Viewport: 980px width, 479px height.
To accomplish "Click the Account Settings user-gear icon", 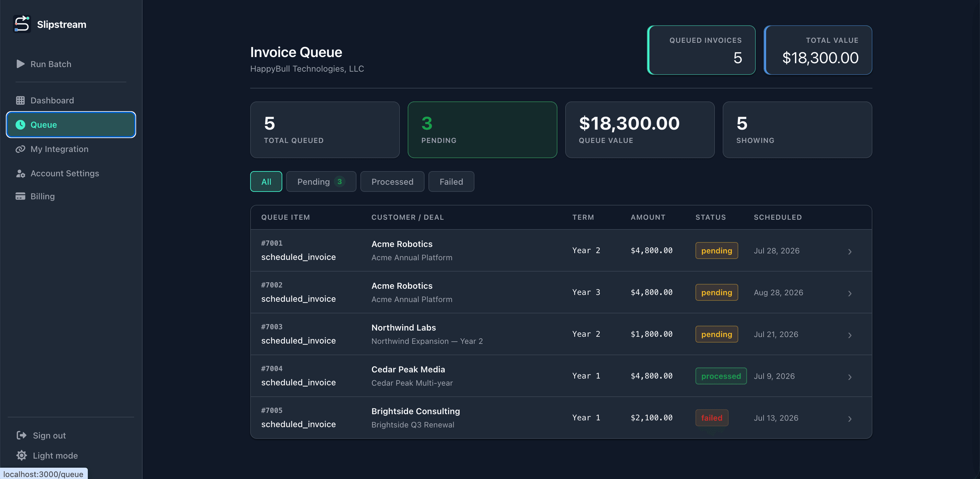I will pyautogui.click(x=20, y=173).
